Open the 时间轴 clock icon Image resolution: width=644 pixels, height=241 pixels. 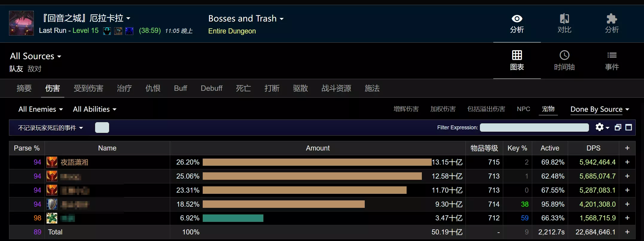pos(564,55)
